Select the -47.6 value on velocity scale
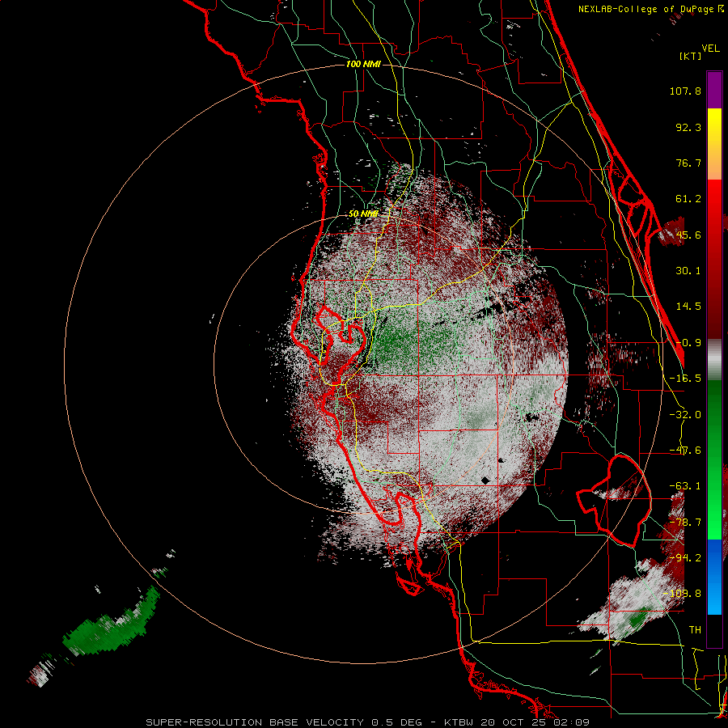This screenshot has height=728, width=728. (x=685, y=451)
